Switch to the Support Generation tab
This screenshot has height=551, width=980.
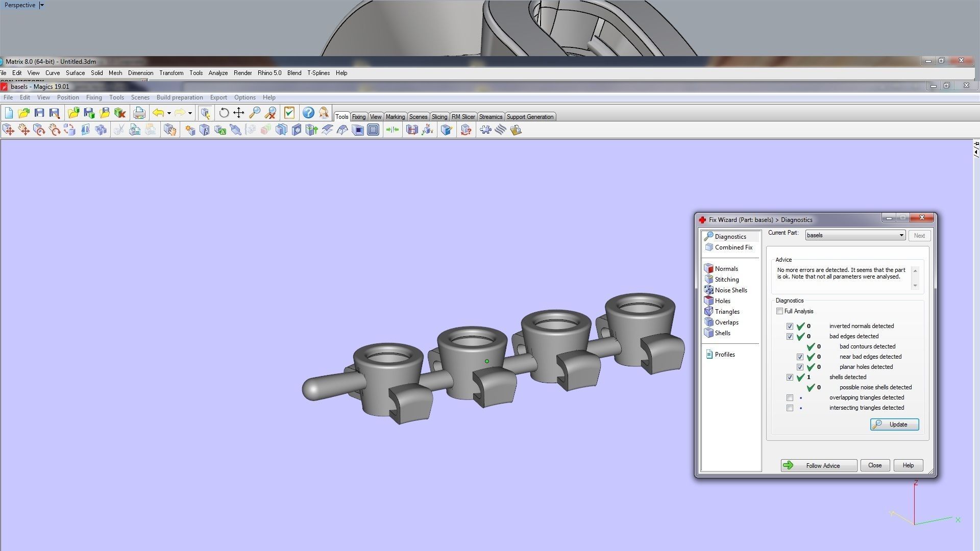[530, 117]
